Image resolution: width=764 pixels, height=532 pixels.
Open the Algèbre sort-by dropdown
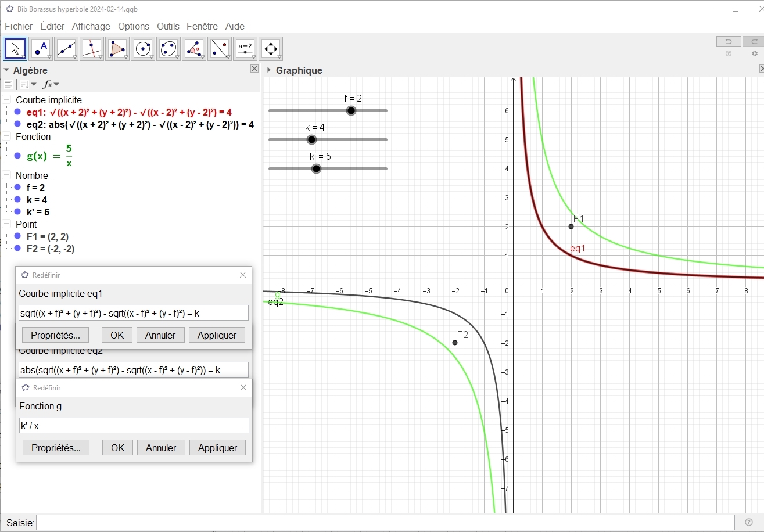28,84
